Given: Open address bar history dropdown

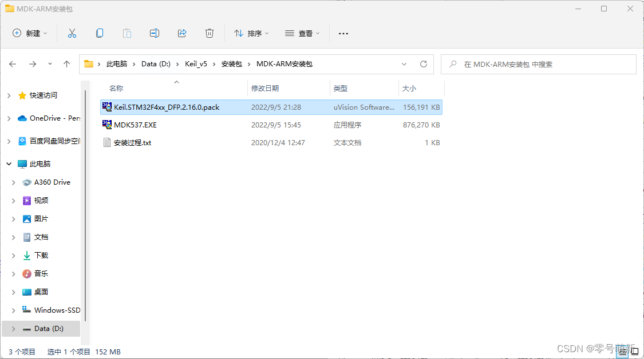Looking at the screenshot, I should click(x=404, y=64).
